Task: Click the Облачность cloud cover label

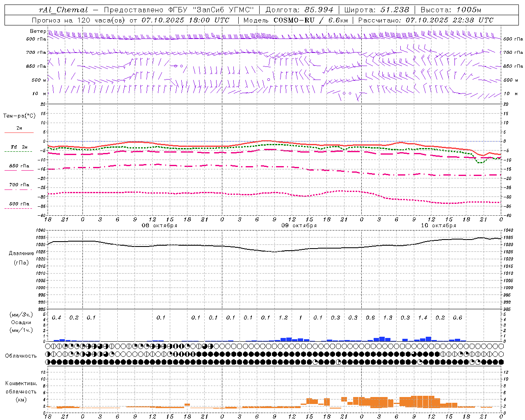Action: pos(21,356)
